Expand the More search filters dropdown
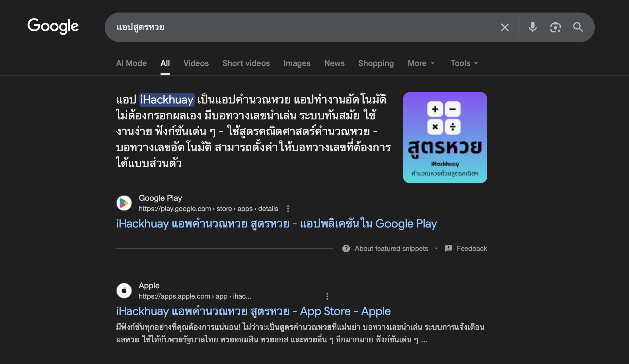 [x=421, y=63]
